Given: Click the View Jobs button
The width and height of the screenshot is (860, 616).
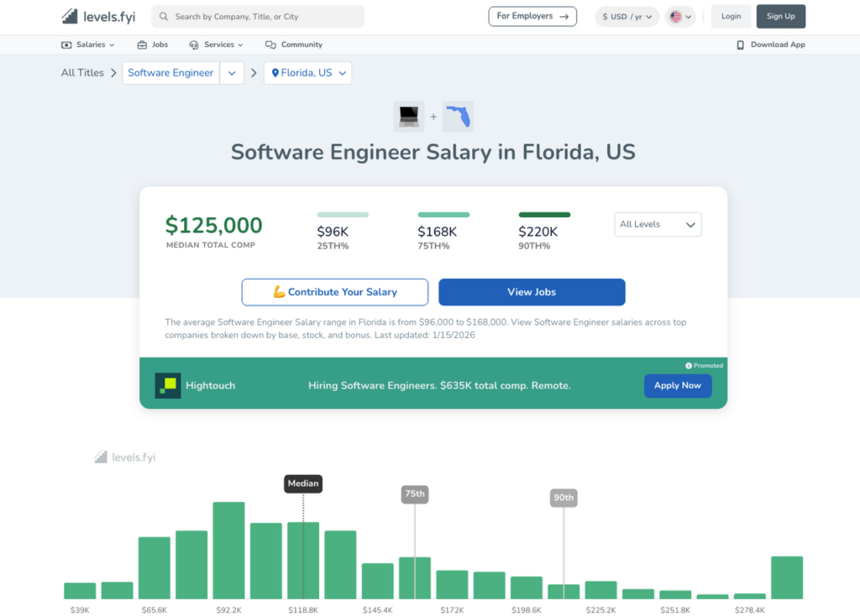Looking at the screenshot, I should (x=530, y=291).
